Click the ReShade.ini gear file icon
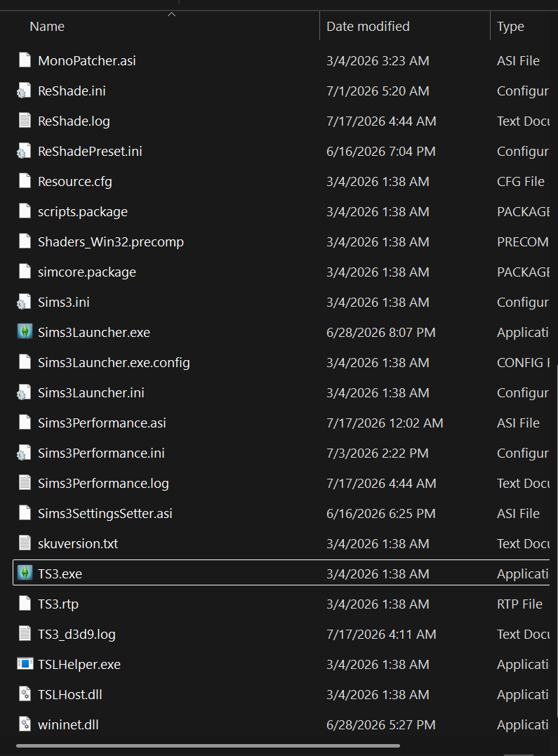 coord(24,91)
